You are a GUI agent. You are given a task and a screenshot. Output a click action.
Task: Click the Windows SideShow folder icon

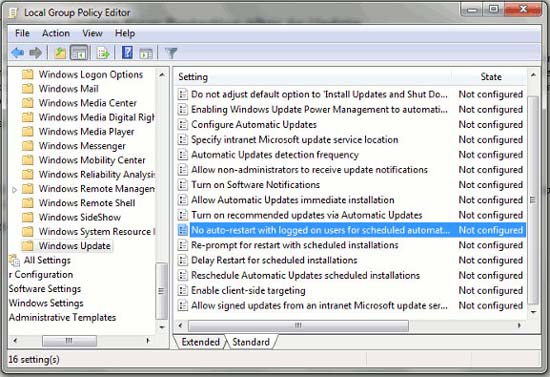pos(27,217)
